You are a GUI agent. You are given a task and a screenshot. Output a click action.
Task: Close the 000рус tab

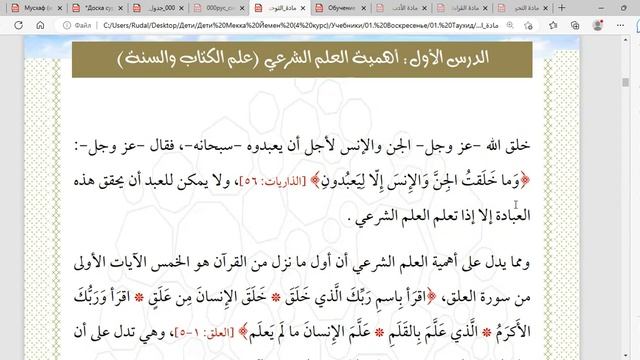(x=242, y=8)
